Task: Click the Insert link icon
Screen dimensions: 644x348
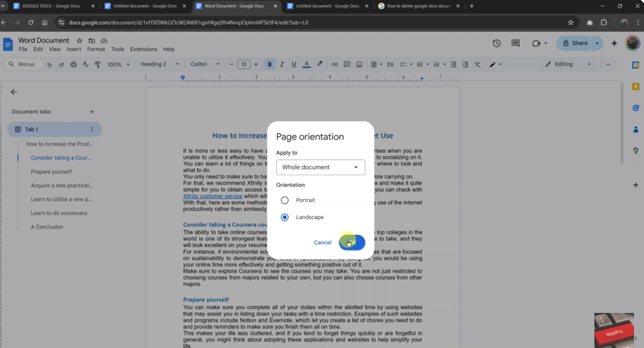Action: pyautogui.click(x=335, y=64)
